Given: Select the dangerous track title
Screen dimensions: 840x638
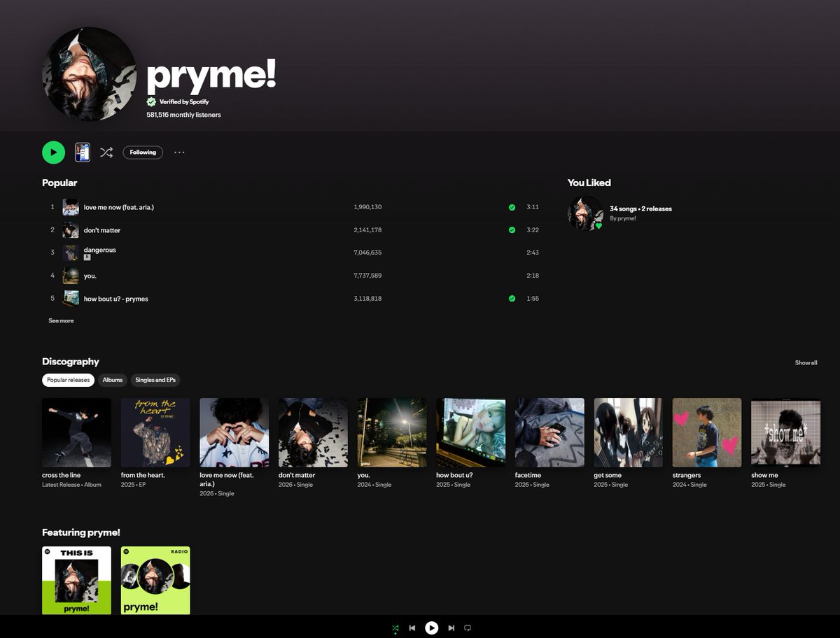Looking at the screenshot, I should pyautogui.click(x=100, y=250).
